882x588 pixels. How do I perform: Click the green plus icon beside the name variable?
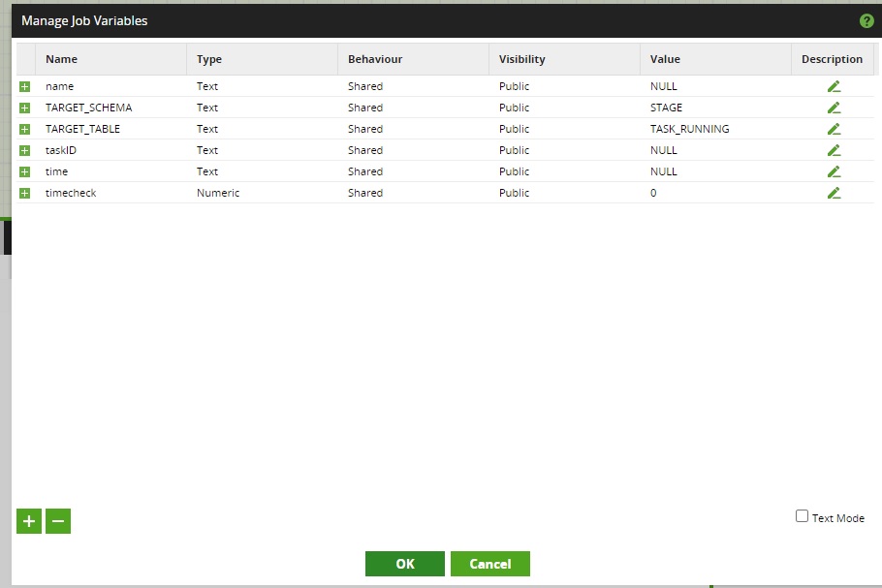[24, 86]
